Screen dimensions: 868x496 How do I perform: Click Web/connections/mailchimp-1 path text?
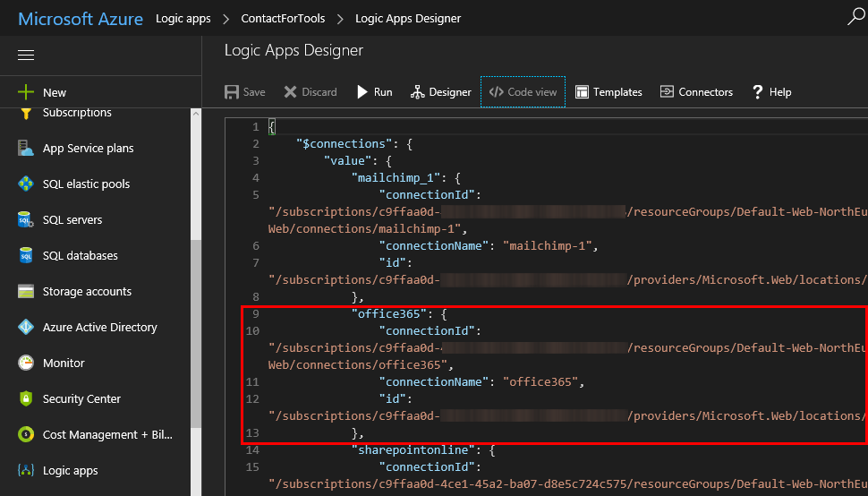pyautogui.click(x=365, y=228)
